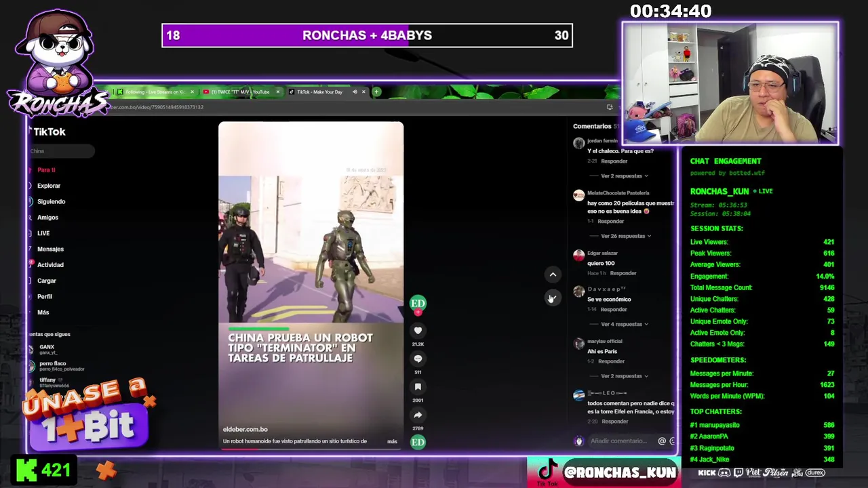Viewport: 868px width, 488px height.
Task: Open Edgar salazar's profile avatar
Action: pos(578,256)
